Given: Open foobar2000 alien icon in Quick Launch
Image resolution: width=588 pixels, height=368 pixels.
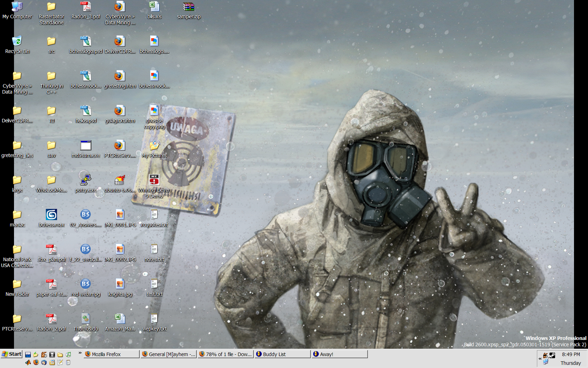Looking at the screenshot, I should (x=52, y=354).
